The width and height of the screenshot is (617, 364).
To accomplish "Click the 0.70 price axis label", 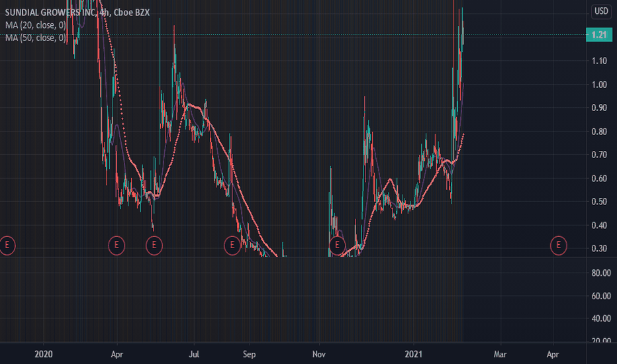I will (x=599, y=155).
